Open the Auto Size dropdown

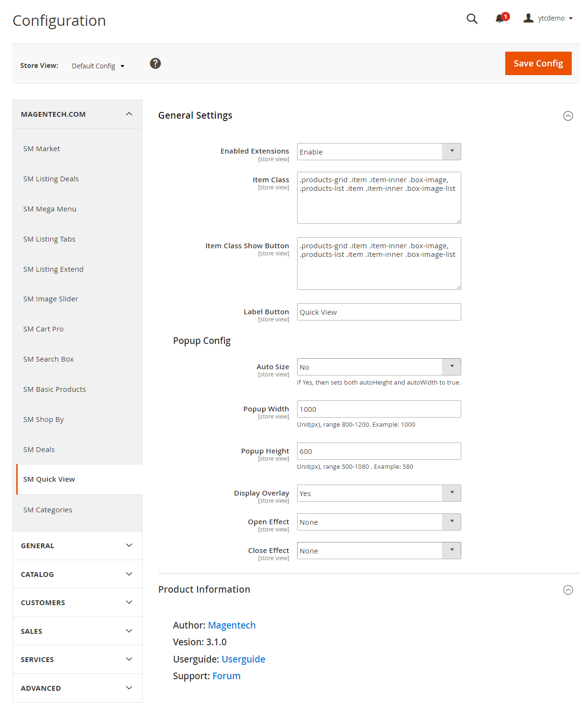pos(379,367)
